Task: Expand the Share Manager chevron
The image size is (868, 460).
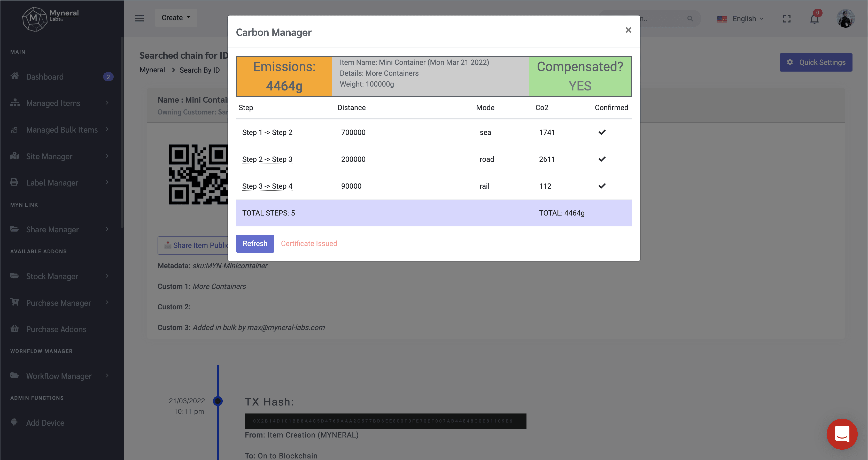Action: [107, 229]
